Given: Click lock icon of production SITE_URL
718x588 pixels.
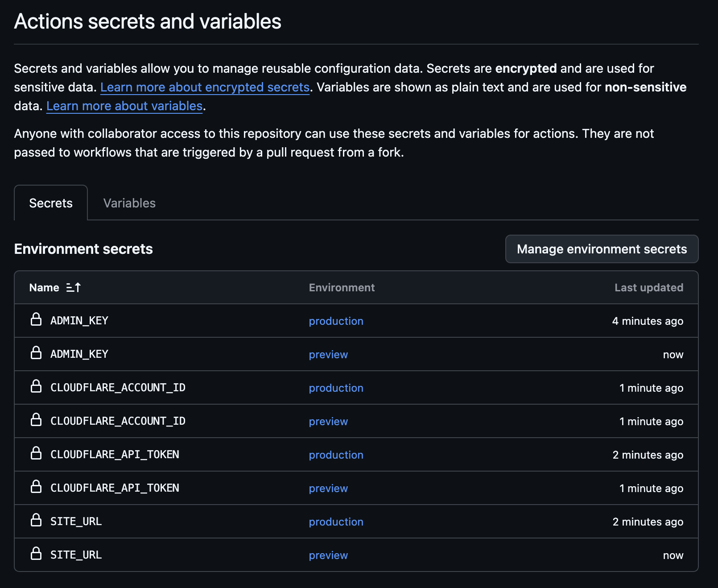Looking at the screenshot, I should tap(36, 520).
